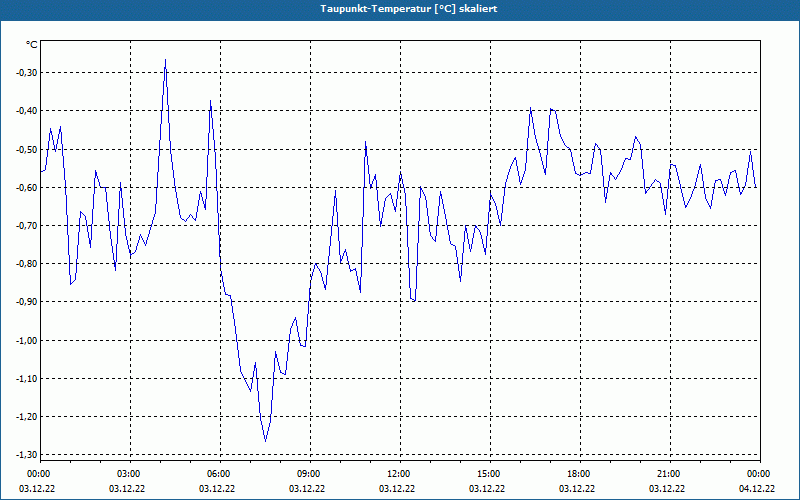Click the -0,30 y-axis label
Screen dimensions: 800x500
point(27,72)
